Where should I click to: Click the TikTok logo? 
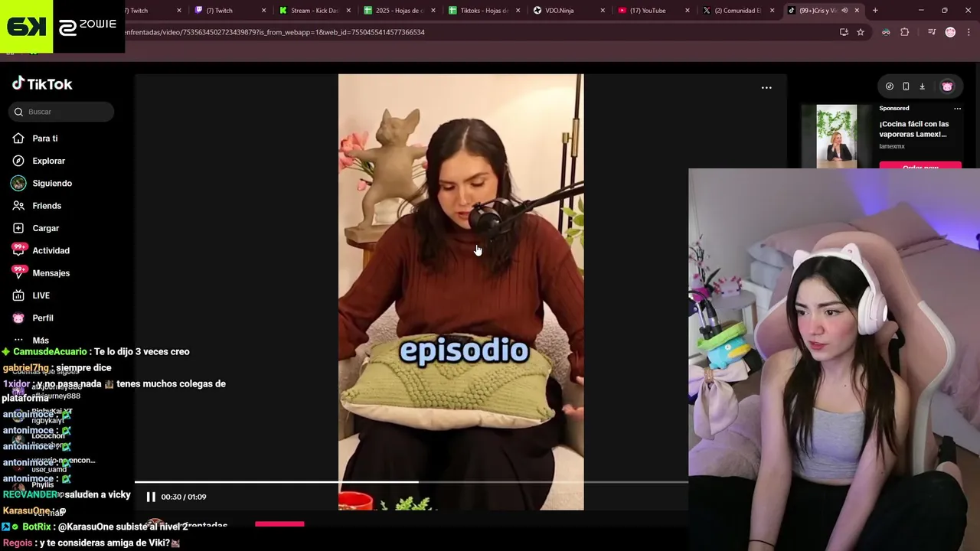coord(42,83)
